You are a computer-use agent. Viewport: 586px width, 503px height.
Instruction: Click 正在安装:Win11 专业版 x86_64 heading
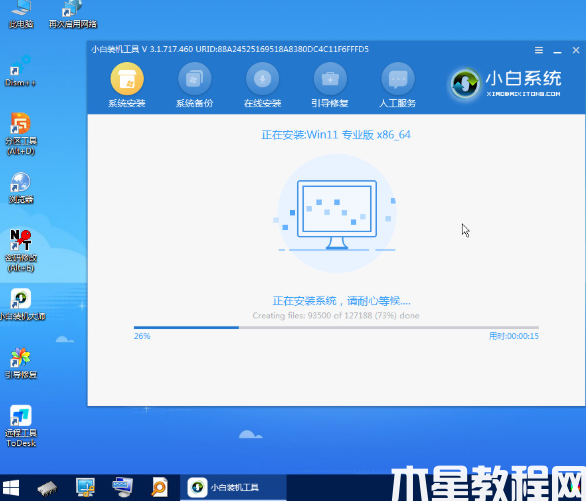(336, 135)
